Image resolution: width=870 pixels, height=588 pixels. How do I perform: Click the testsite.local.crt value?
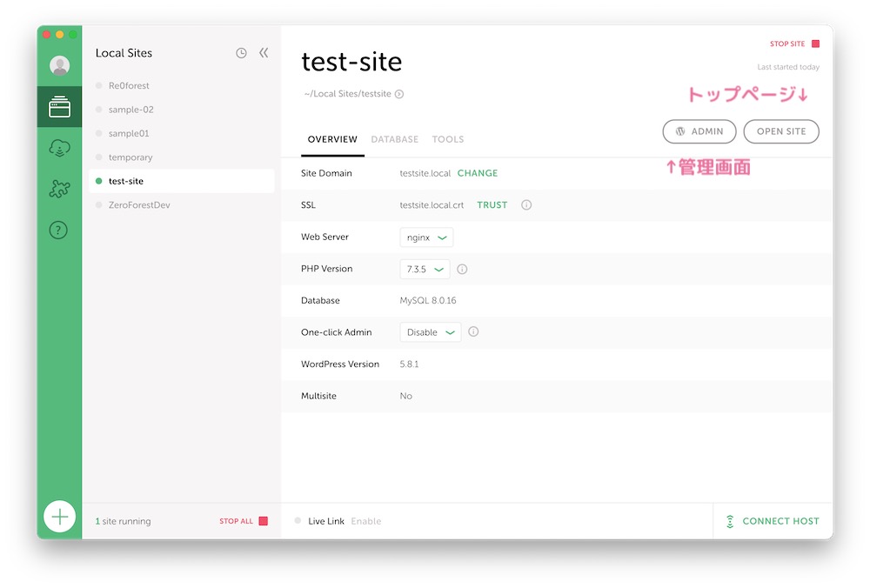click(x=432, y=204)
